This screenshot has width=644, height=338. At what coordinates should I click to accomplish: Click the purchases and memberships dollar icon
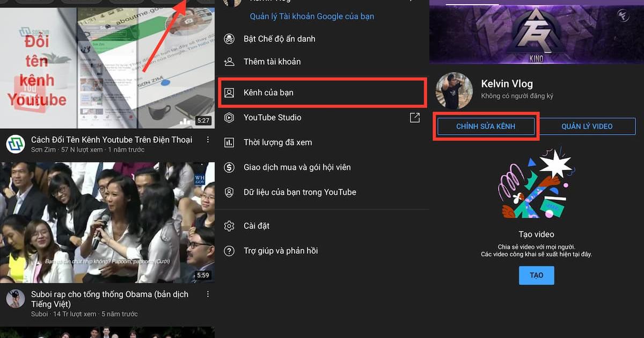[x=230, y=167]
